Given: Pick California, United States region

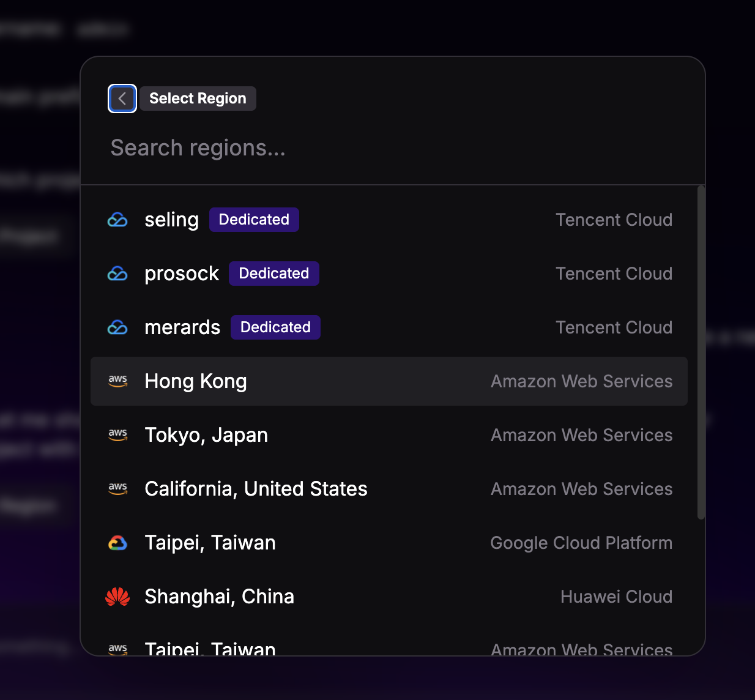Looking at the screenshot, I should click(x=256, y=489).
